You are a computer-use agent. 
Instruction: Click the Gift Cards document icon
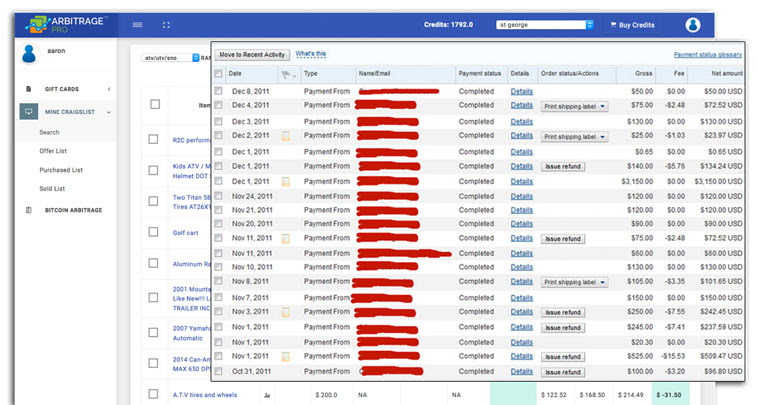tap(29, 89)
